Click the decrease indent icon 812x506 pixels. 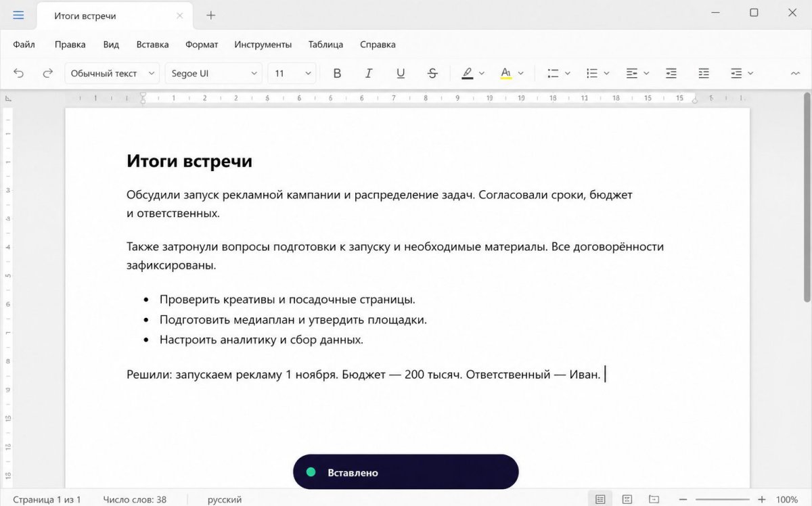[671, 73]
